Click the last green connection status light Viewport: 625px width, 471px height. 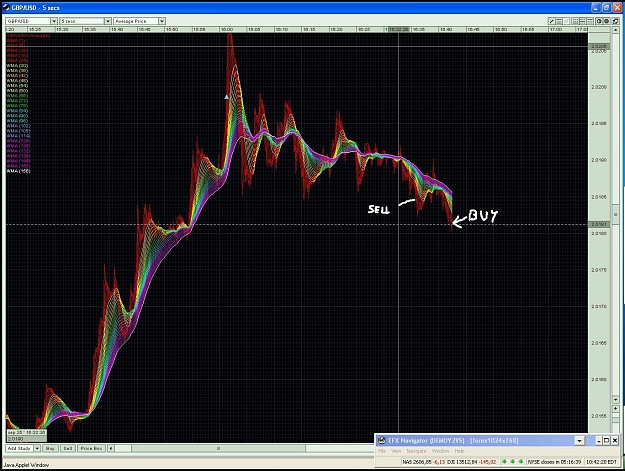(x=521, y=461)
